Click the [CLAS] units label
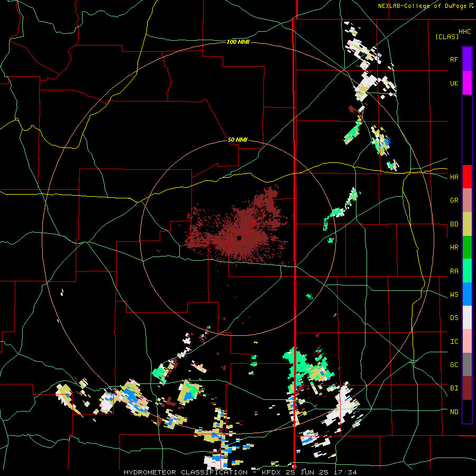 [447, 36]
